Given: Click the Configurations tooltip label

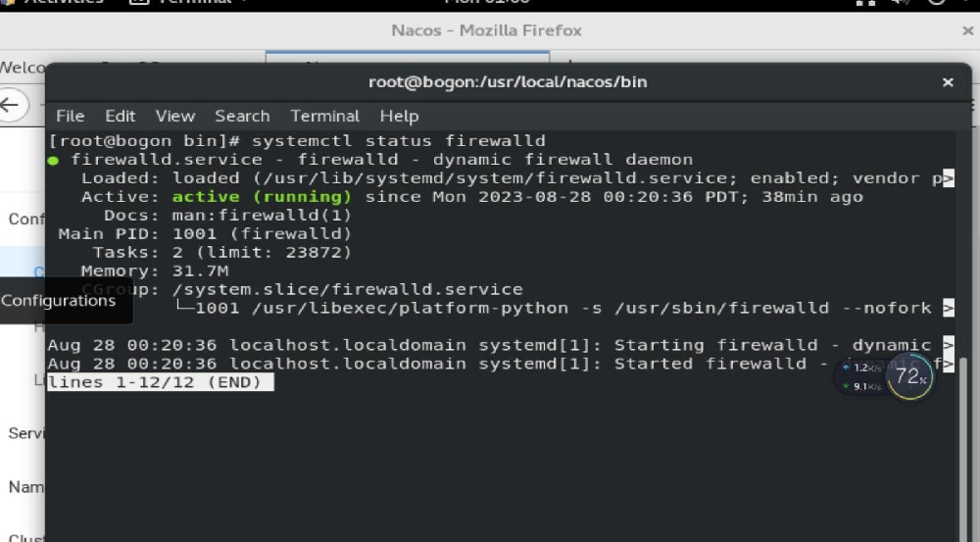Looking at the screenshot, I should pos(58,301).
